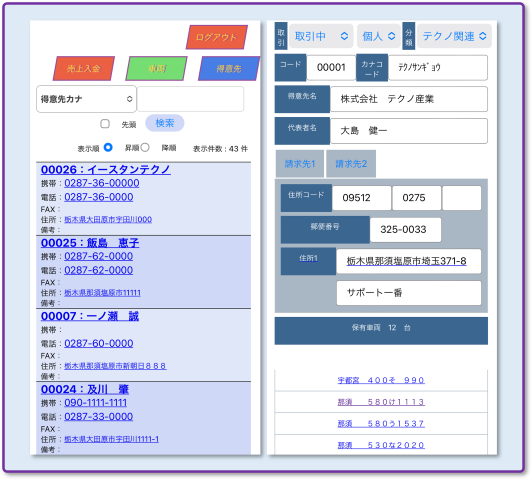Tick the 先頭 checkbox
Screen dimensions: 532x480
tap(105, 123)
